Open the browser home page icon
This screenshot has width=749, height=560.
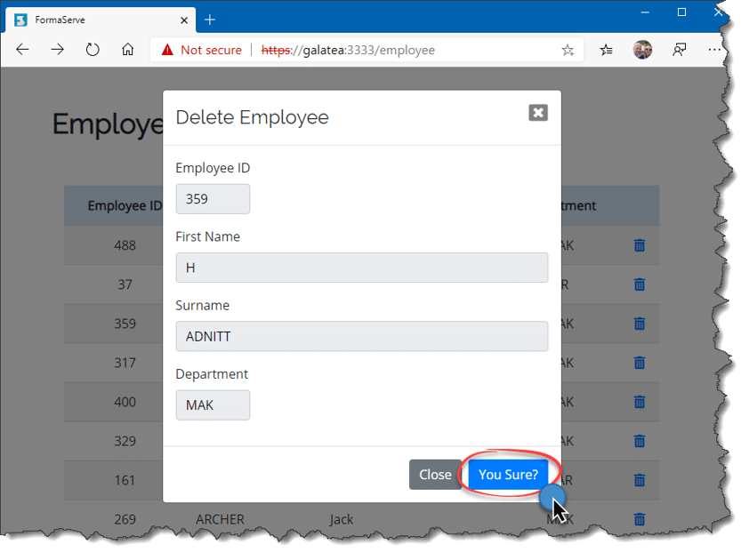tap(128, 50)
